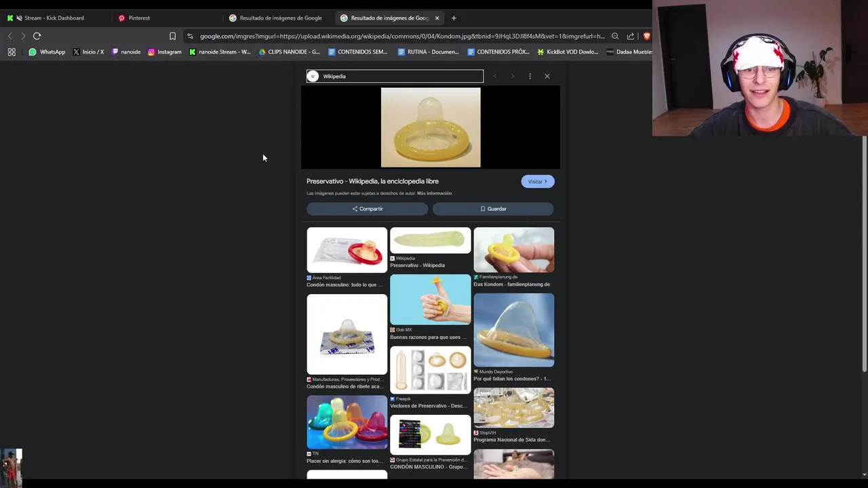Click the zoom magnifier icon in address bar
This screenshot has height=488, width=868.
tap(615, 37)
